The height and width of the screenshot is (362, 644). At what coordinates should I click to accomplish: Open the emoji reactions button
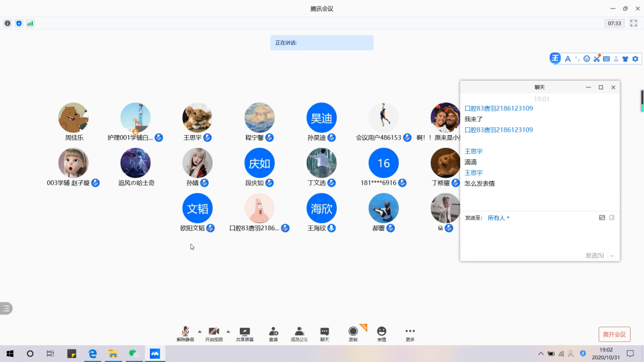click(x=382, y=334)
